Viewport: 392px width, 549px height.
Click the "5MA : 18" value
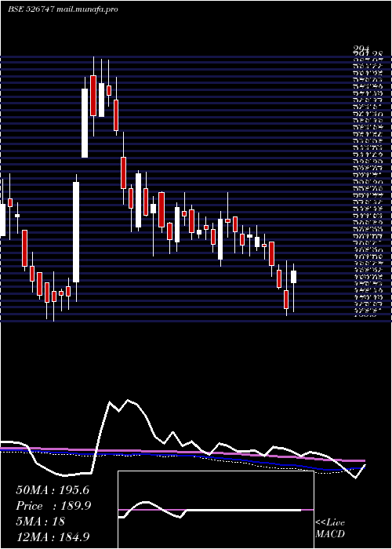(x=40, y=521)
